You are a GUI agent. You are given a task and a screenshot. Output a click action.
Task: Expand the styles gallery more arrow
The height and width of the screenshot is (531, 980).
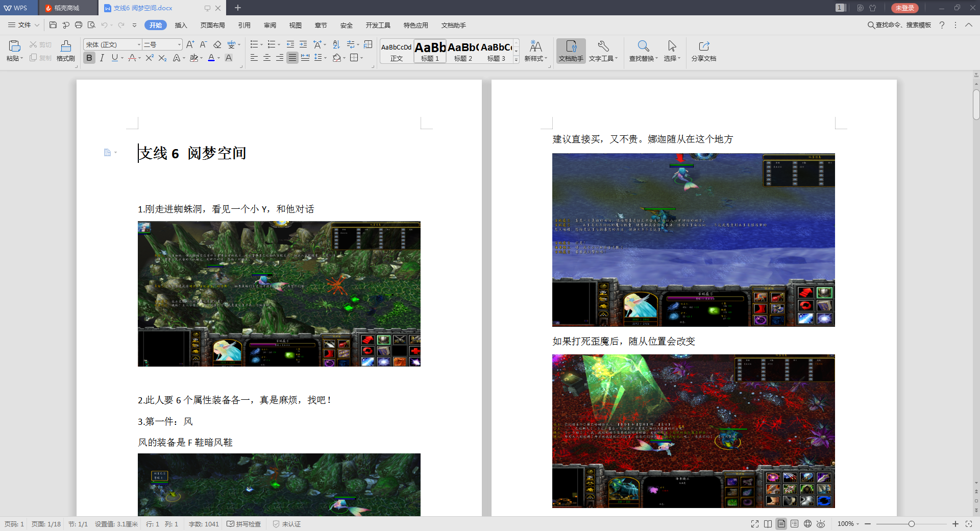(x=516, y=60)
